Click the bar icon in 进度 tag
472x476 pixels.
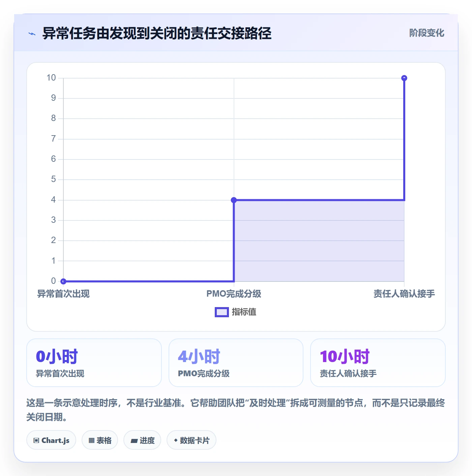134,441
